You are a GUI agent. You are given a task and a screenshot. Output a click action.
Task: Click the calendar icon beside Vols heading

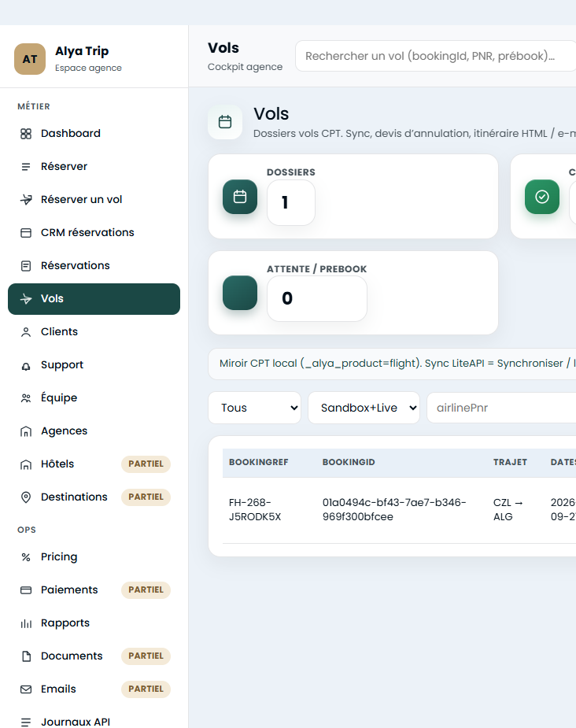(225, 122)
